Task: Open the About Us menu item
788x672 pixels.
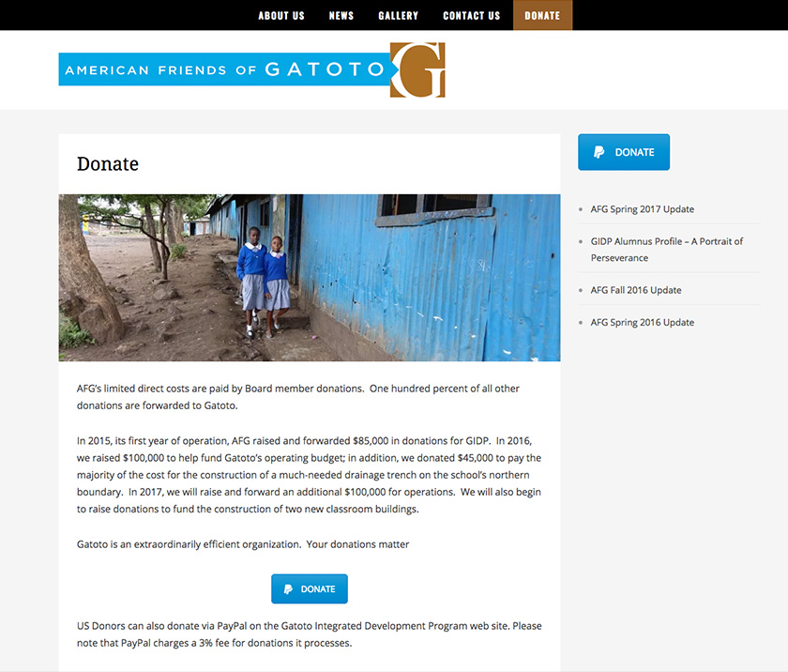Action: [281, 16]
